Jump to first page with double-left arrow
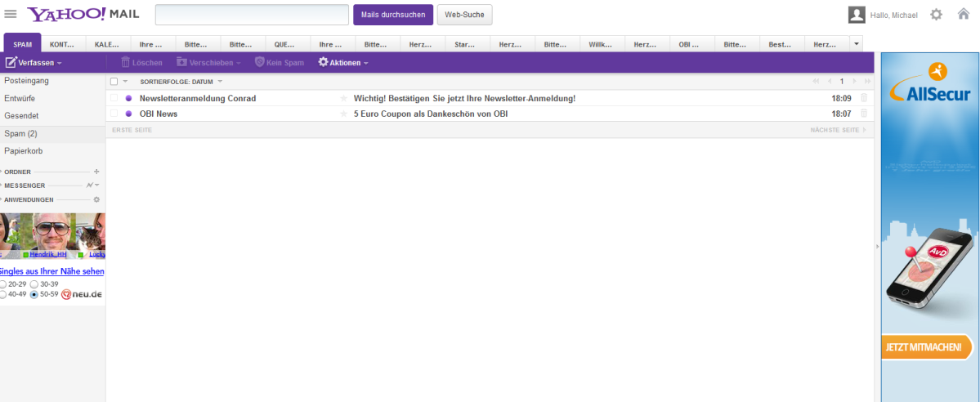This screenshot has width=980, height=402. pyautogui.click(x=816, y=81)
